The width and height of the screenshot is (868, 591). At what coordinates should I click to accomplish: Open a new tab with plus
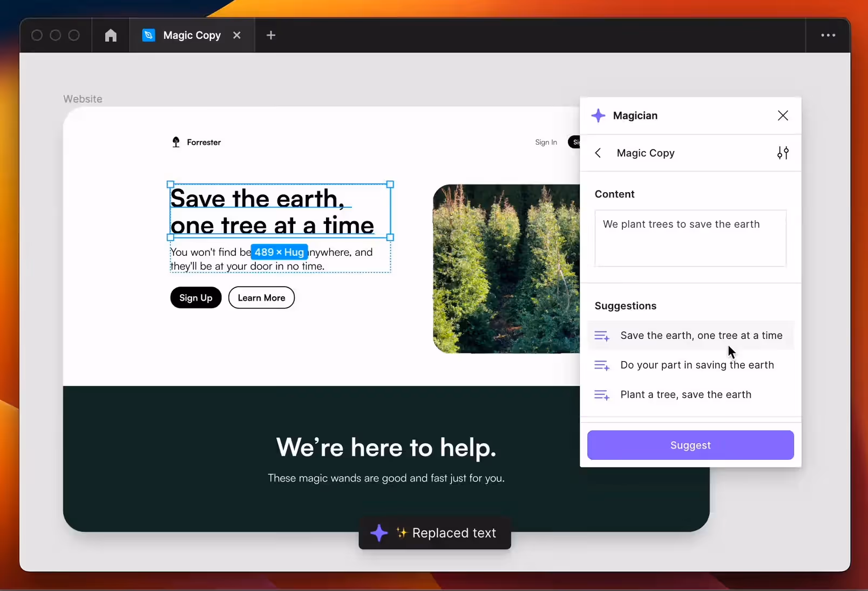coord(271,36)
